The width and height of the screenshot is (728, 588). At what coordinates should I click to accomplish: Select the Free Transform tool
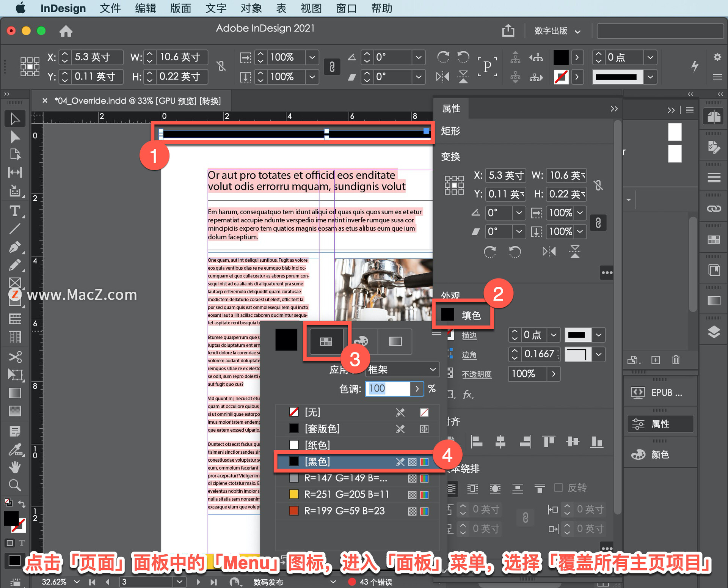coord(15,375)
